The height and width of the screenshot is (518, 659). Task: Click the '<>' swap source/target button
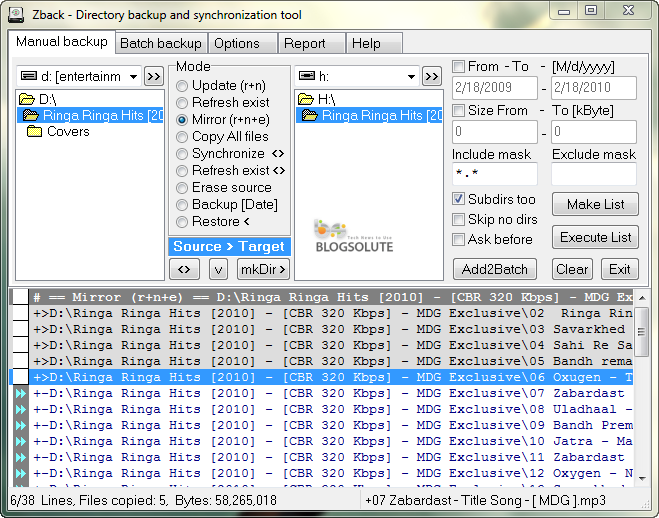click(184, 269)
